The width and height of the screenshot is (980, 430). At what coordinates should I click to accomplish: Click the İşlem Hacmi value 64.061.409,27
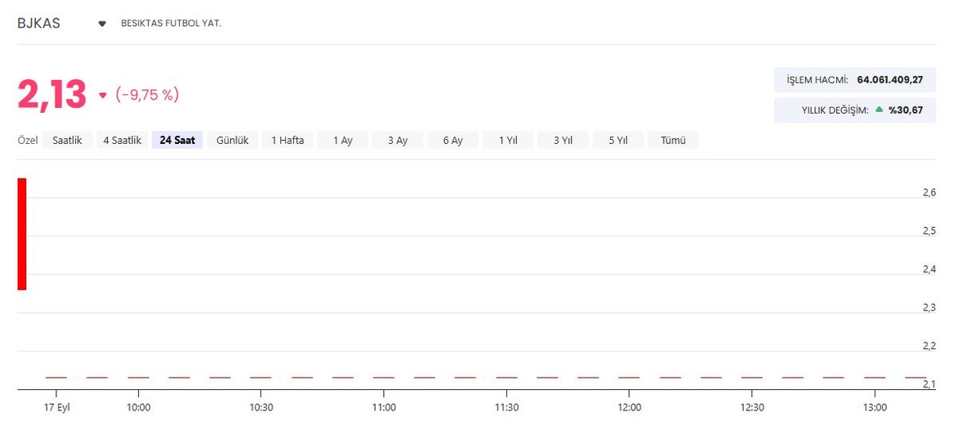(x=890, y=80)
